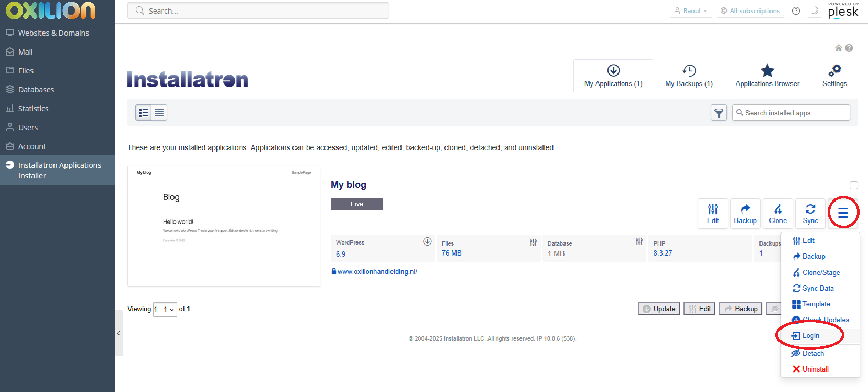Image resolution: width=868 pixels, height=392 pixels.
Task: Click the large Backup button with arrow icon
Action: [745, 214]
